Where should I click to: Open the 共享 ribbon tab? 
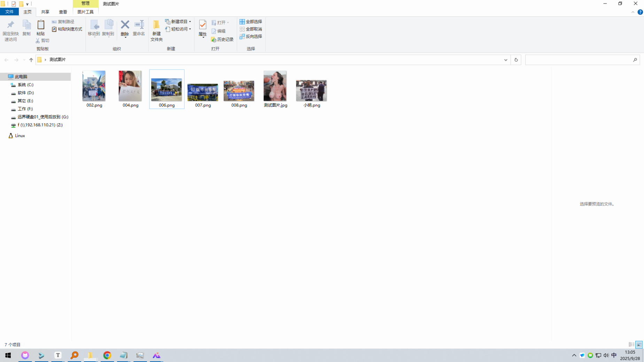pos(45,12)
